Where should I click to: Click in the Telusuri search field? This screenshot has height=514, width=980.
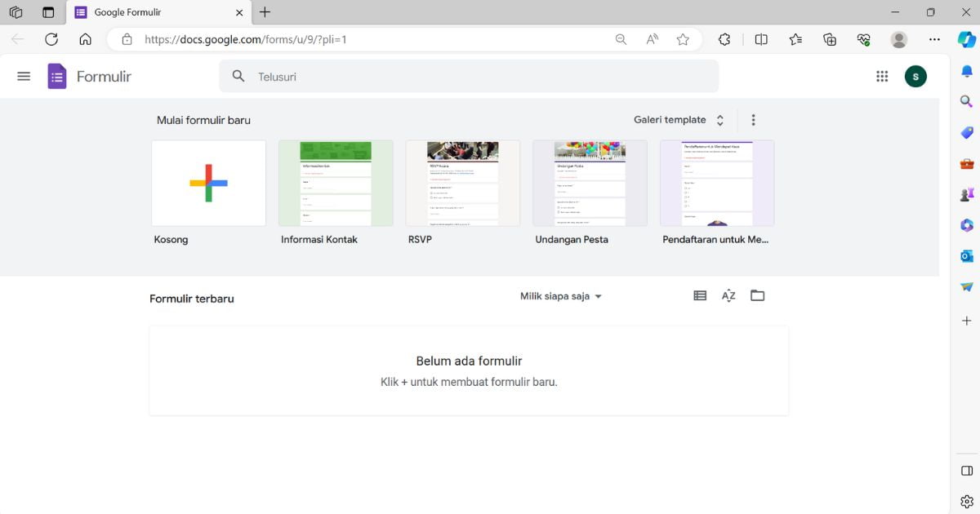pyautogui.click(x=469, y=76)
